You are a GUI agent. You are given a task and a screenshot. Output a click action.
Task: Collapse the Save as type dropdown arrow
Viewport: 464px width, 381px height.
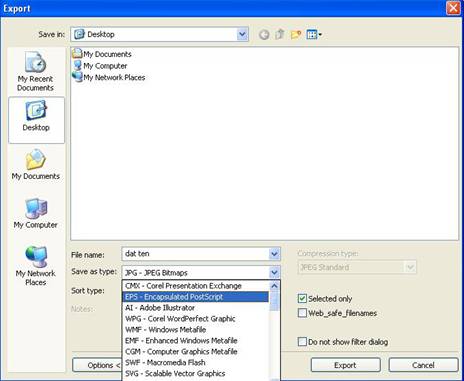tap(274, 273)
